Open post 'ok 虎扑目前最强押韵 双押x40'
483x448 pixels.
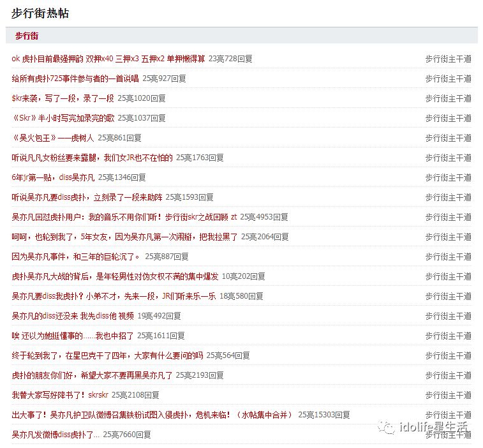coord(108,59)
